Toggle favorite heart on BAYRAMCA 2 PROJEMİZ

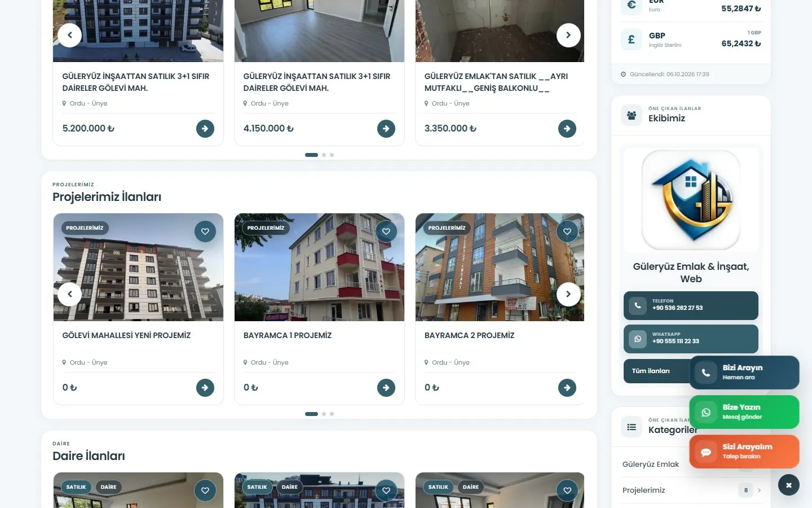(x=567, y=231)
